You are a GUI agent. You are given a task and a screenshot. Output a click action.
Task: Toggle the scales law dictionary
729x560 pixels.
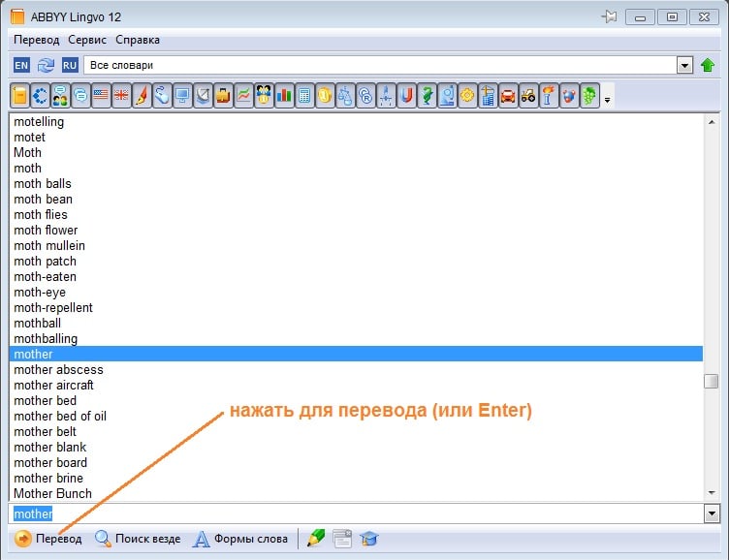345,96
